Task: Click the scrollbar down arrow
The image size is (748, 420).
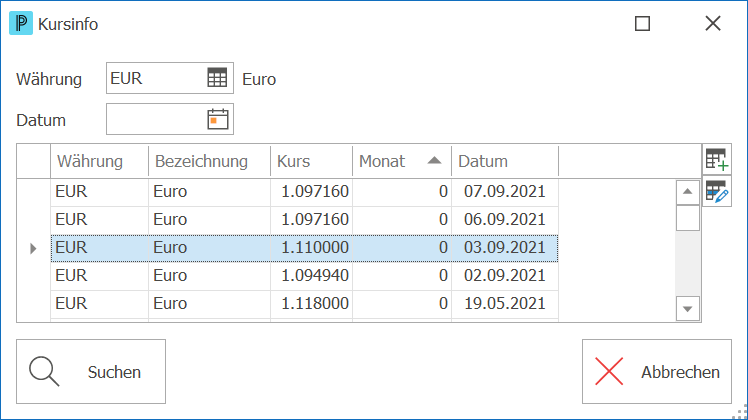Action: click(687, 309)
